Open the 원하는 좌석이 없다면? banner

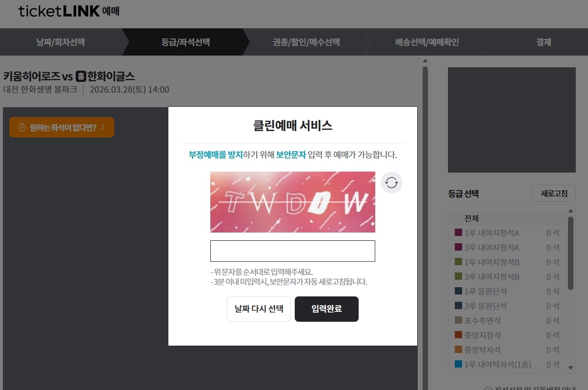(61, 127)
